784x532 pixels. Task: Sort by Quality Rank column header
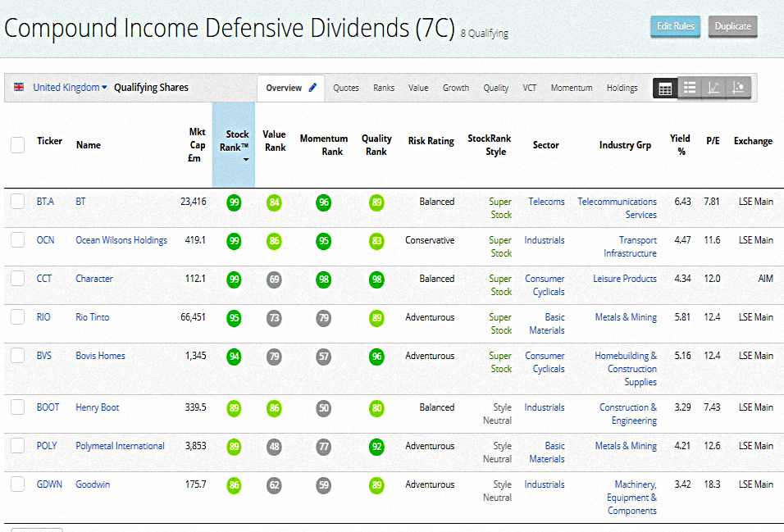(x=376, y=145)
